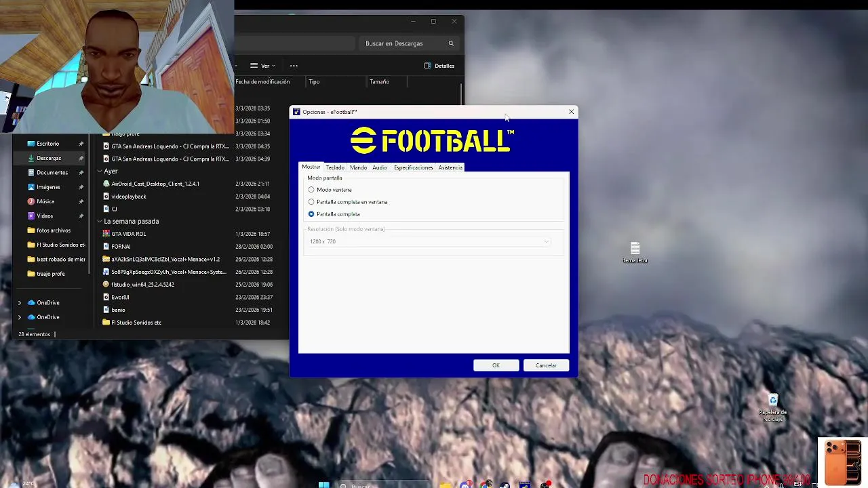Select Papelera de reciclaje on the desktop

coord(772,407)
